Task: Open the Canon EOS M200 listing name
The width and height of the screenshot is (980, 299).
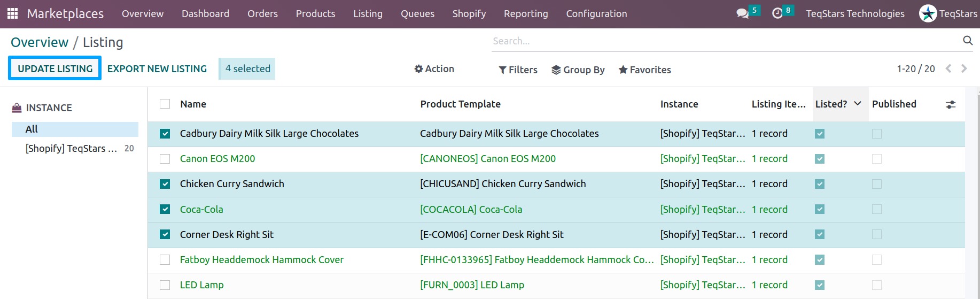Action: coord(217,159)
